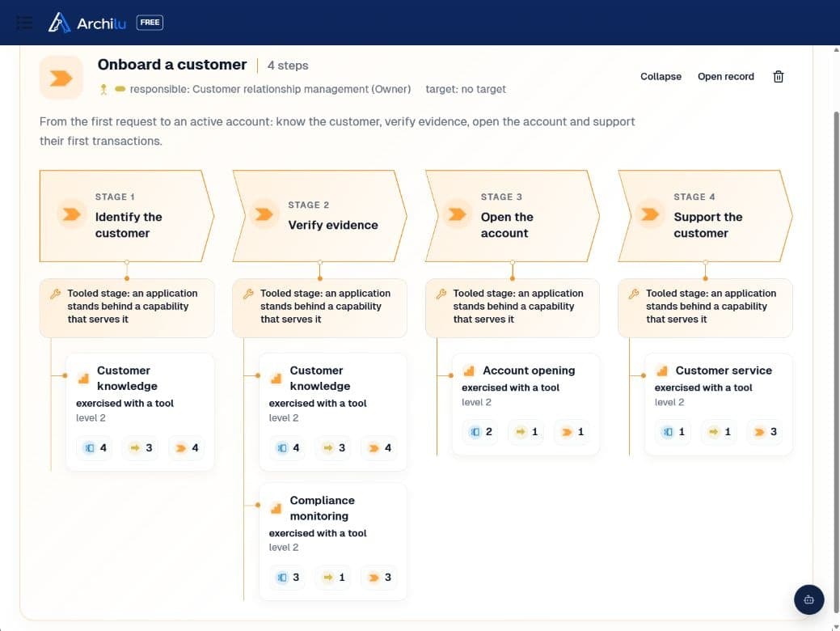Click the wrench icon under Stage 2
This screenshot has width=840, height=631.
[x=248, y=294]
